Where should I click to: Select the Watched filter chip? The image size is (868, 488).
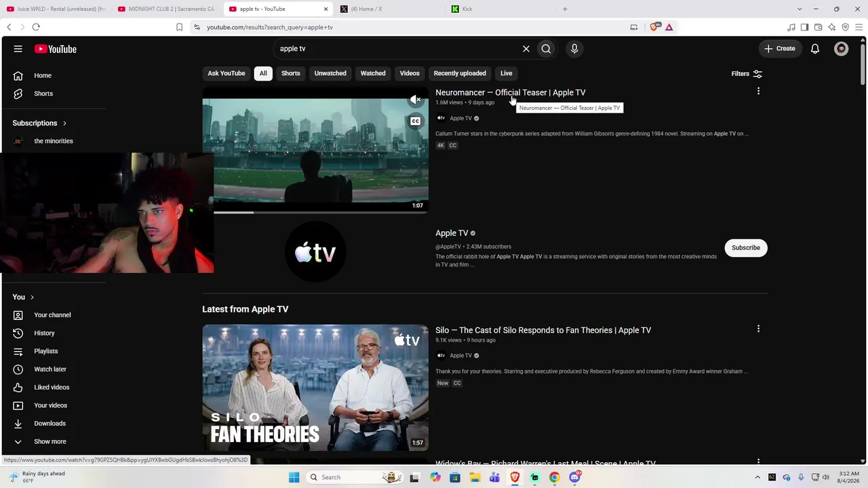pos(373,73)
